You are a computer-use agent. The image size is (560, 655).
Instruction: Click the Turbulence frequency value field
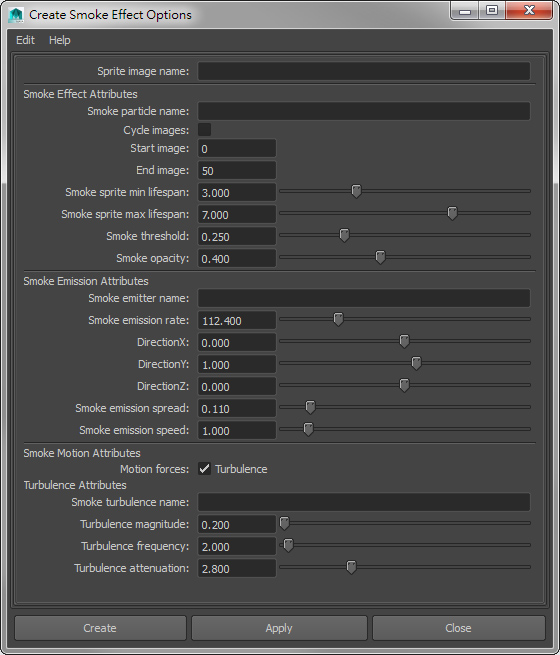coord(237,546)
